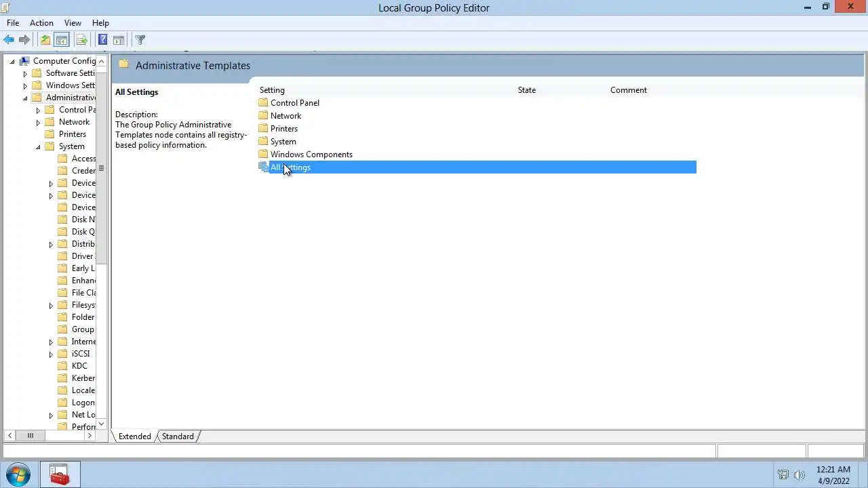Expand the Software Settings tree node

point(25,73)
